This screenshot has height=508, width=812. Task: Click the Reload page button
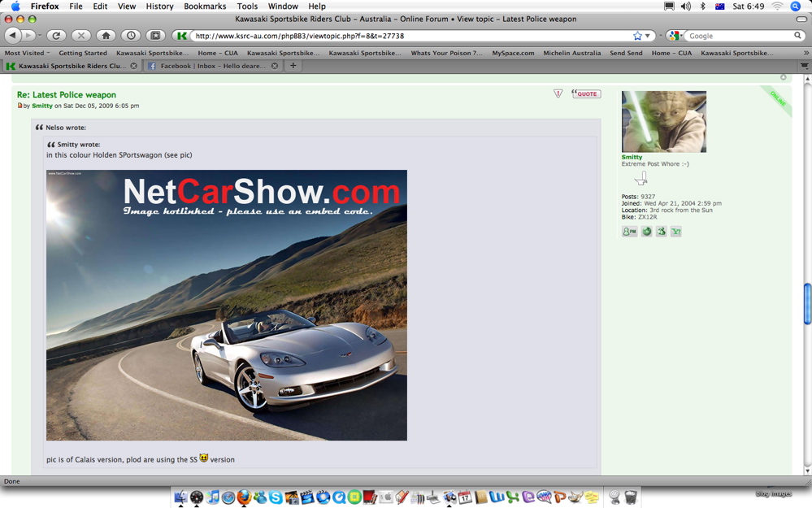[x=56, y=36]
